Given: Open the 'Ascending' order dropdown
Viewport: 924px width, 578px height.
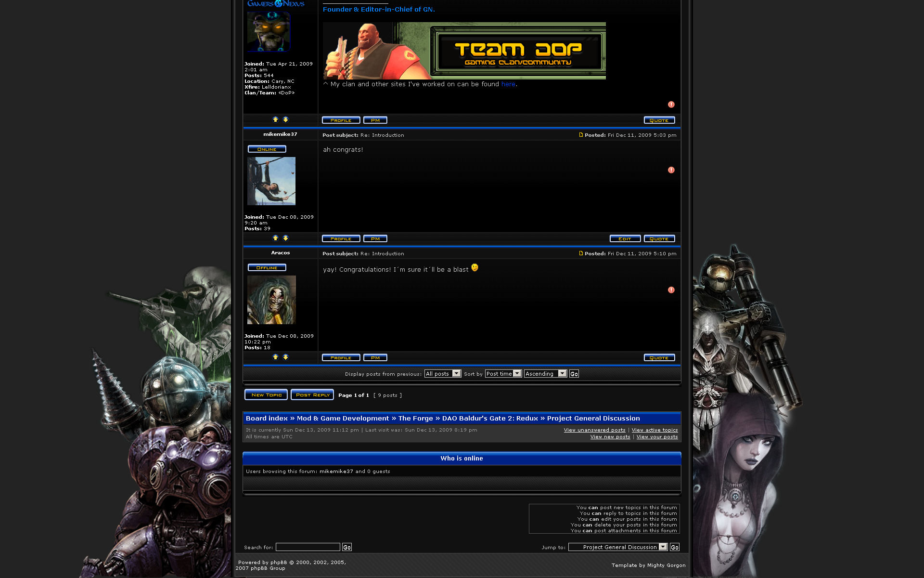Looking at the screenshot, I should tap(546, 374).
